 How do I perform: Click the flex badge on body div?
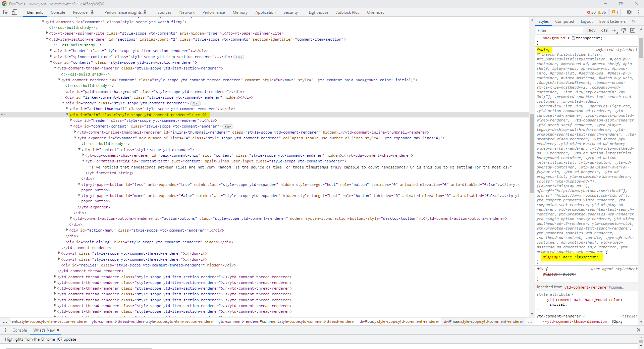196,103
